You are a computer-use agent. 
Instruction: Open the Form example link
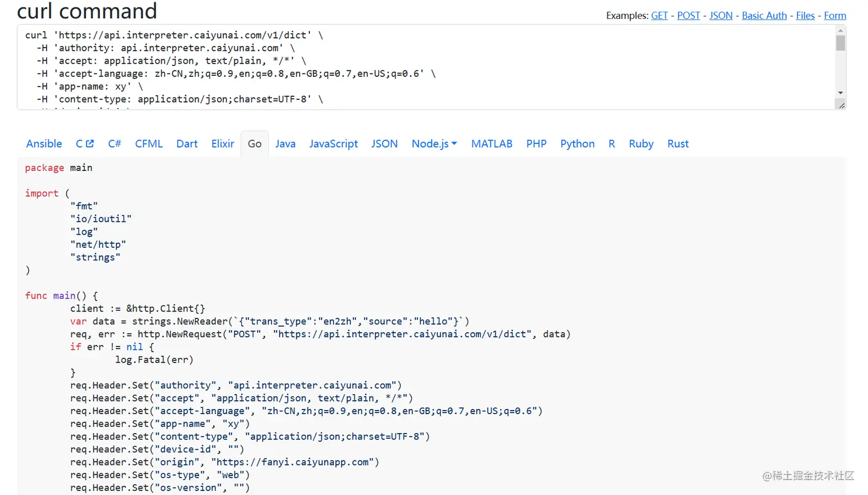(835, 15)
